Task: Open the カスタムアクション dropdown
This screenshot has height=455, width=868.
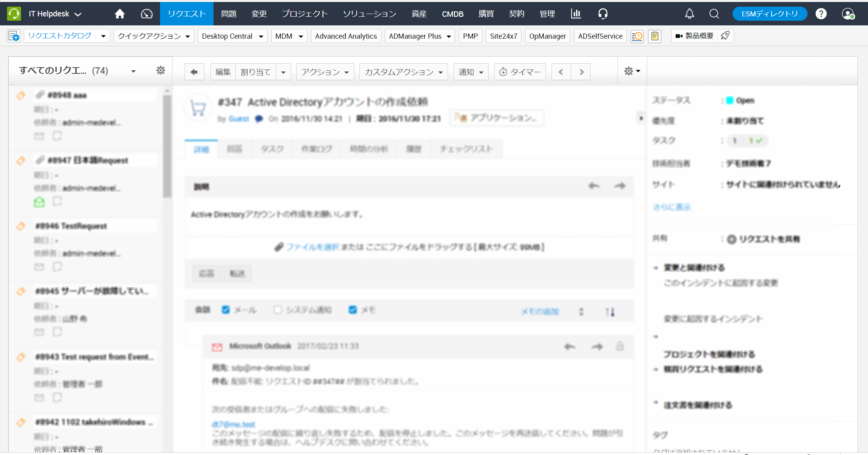Action: point(403,72)
